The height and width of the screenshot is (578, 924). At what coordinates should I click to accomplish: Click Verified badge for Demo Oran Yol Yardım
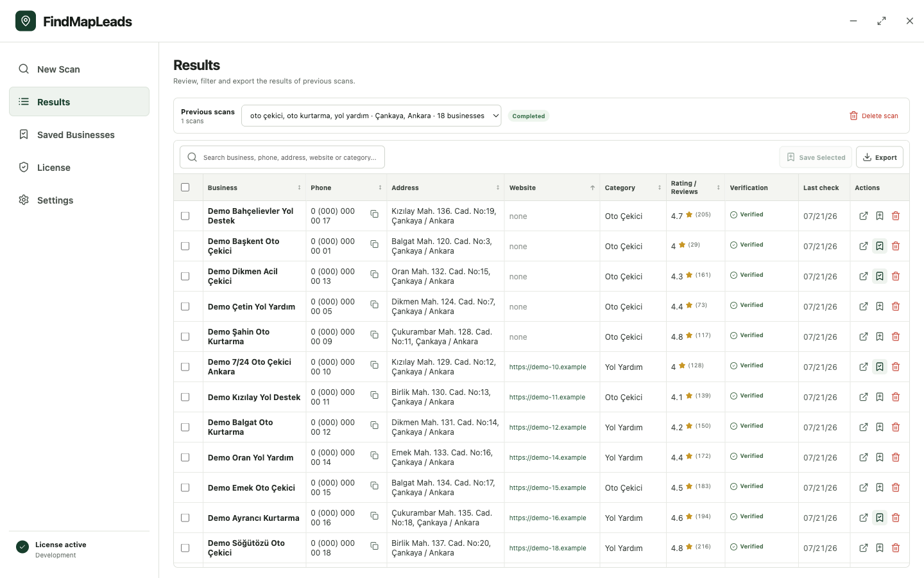click(x=746, y=456)
